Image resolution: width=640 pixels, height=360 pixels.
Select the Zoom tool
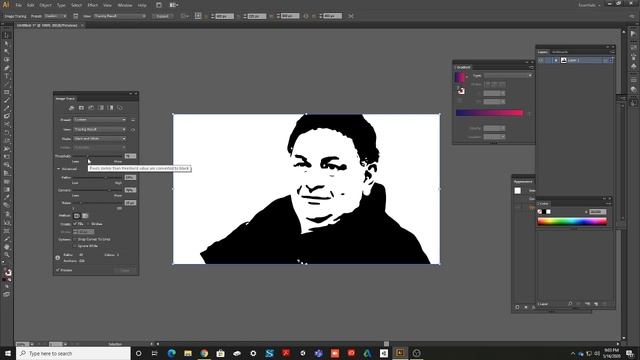click(7, 255)
